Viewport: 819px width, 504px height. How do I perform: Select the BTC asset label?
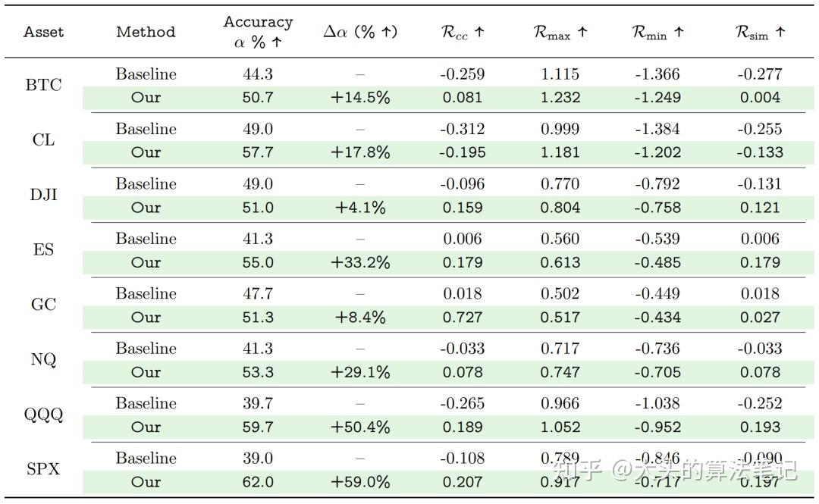click(x=43, y=85)
